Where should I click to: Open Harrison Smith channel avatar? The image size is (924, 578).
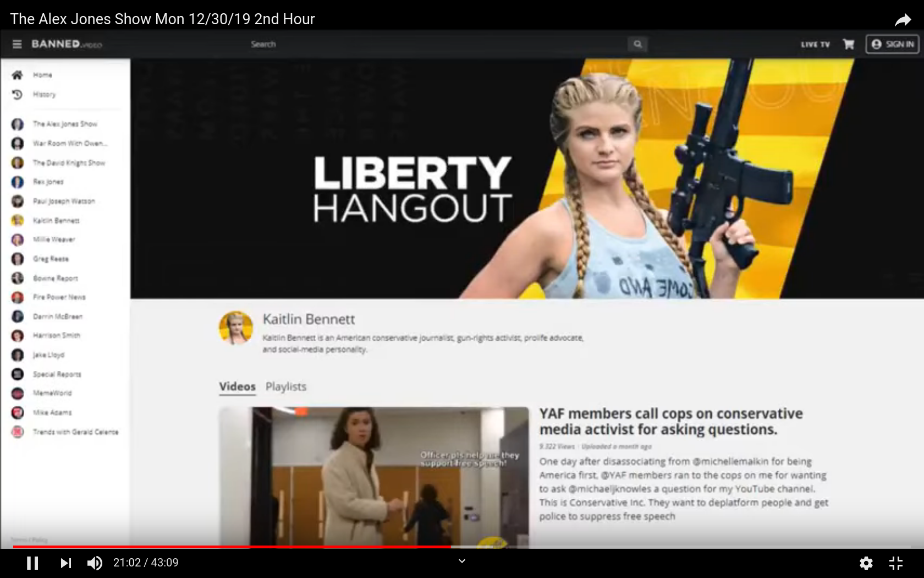point(18,335)
